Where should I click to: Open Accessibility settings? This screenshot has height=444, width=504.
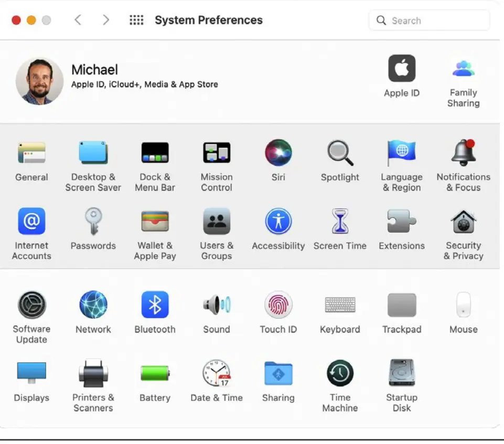coord(278,222)
